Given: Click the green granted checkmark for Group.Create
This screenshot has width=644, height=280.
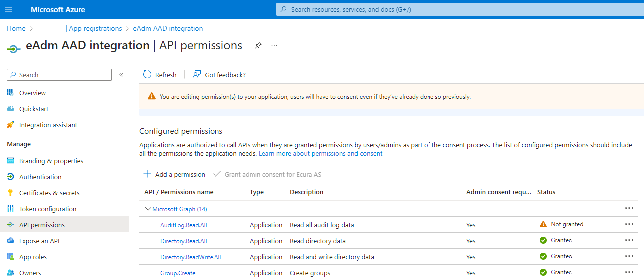Looking at the screenshot, I should click(543, 272).
